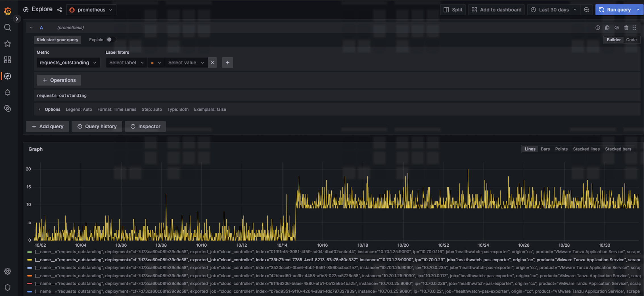Open Alerting via the bell icon
The image size is (644, 296).
click(x=8, y=92)
